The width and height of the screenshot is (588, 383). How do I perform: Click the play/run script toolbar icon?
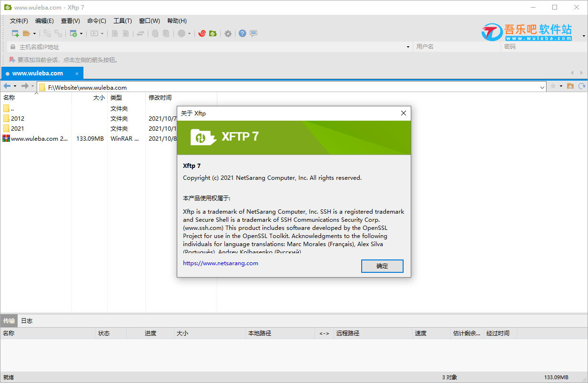pos(94,33)
